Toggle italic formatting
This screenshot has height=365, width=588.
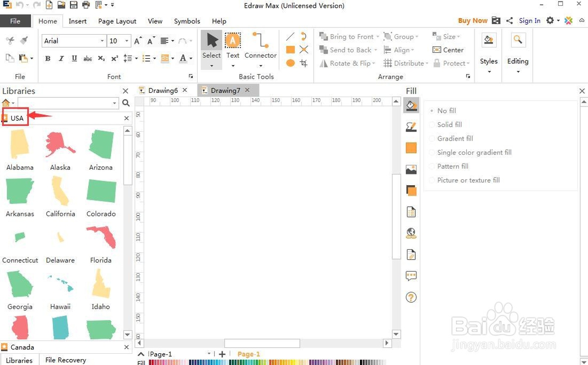[x=61, y=58]
